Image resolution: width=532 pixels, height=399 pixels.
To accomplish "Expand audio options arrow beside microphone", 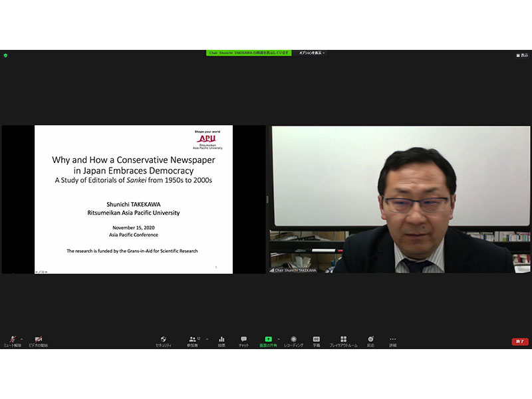I will click(x=21, y=338).
